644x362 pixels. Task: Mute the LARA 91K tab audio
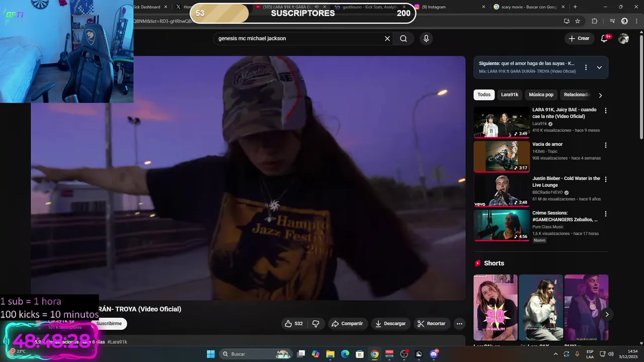coord(317,7)
